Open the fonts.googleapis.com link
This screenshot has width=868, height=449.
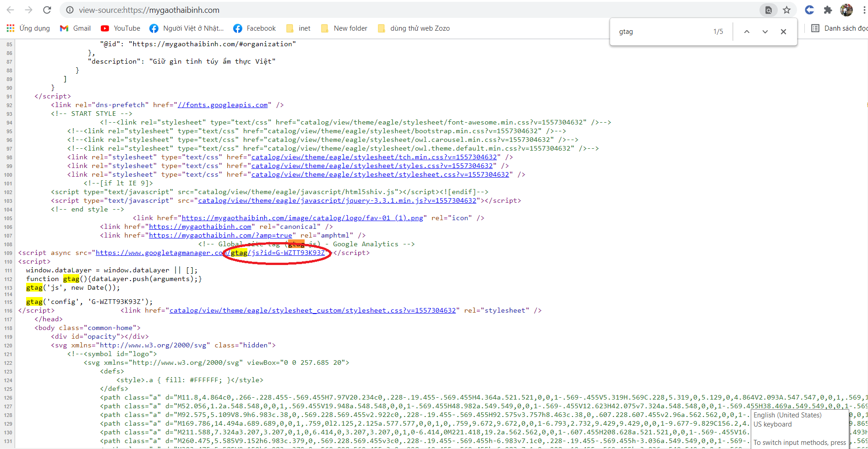click(x=223, y=105)
